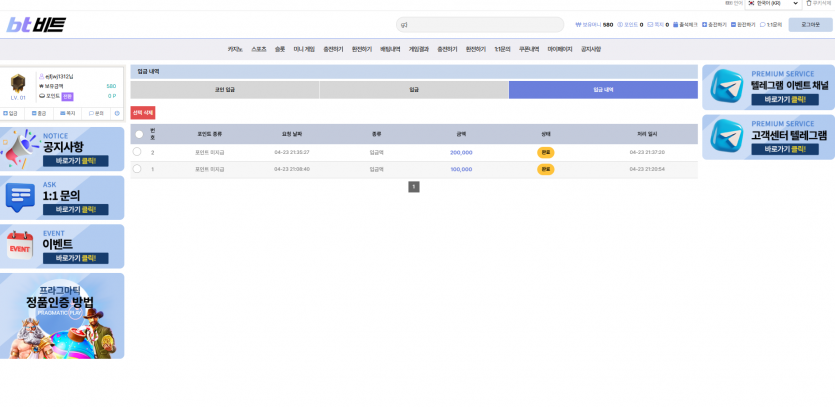
Task: Select the checkbox for row number 2
Action: coord(137,152)
